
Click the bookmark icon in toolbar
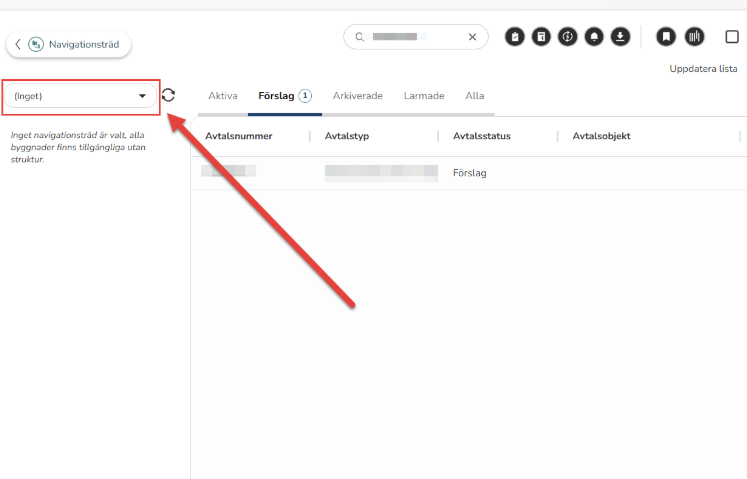(666, 37)
